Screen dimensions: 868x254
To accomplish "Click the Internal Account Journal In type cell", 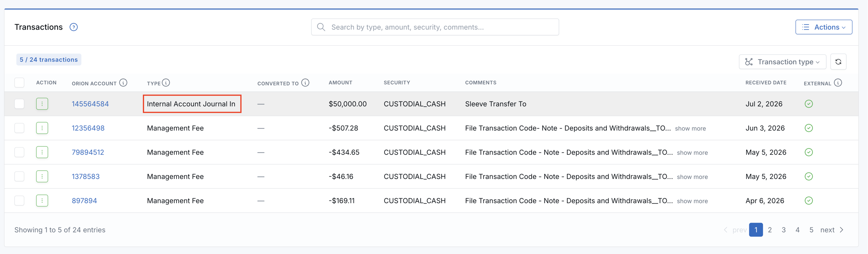I will [192, 104].
